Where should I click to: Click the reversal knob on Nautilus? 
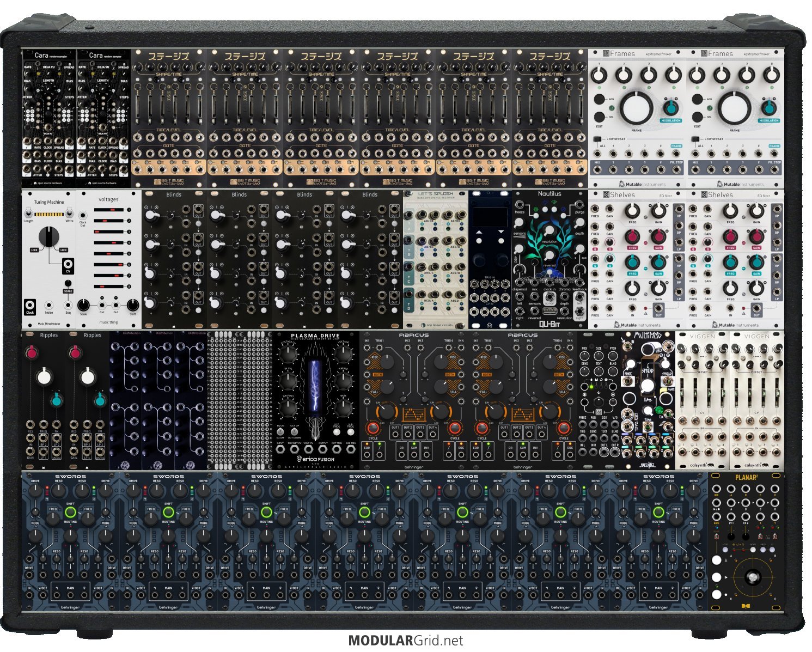coord(550,255)
